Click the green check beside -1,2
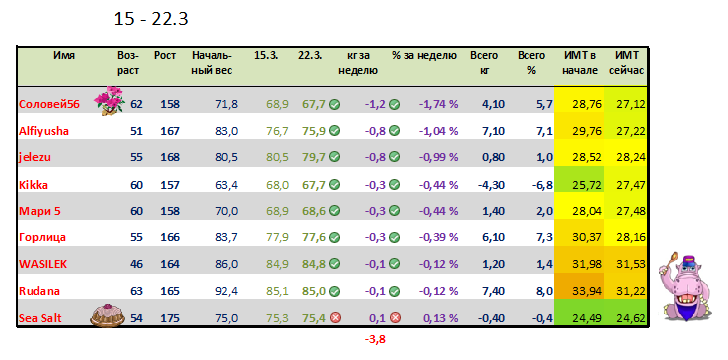 pyautogui.click(x=395, y=105)
